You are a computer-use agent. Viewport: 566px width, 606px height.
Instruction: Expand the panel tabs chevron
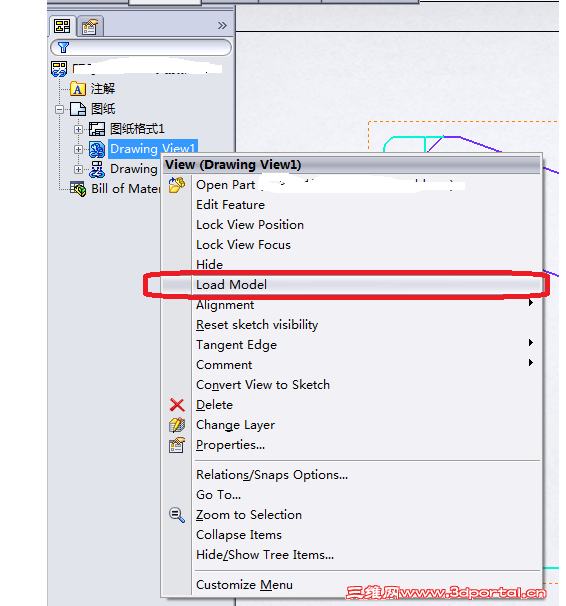[x=222, y=26]
